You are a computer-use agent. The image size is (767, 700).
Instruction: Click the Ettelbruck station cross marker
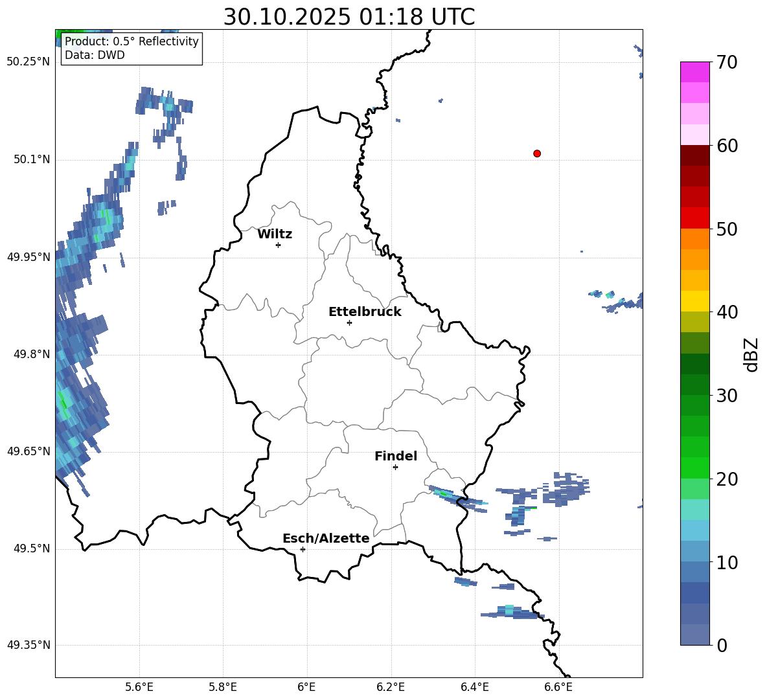coord(349,322)
